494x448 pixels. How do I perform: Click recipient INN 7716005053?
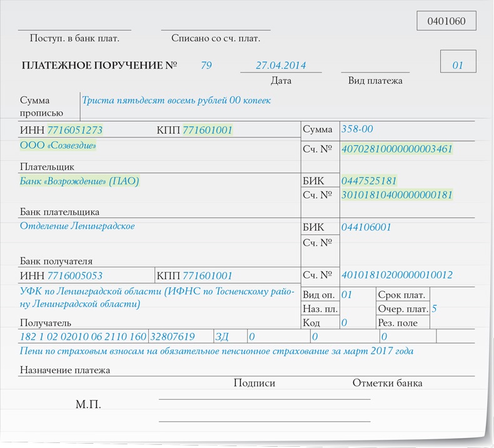(75, 276)
